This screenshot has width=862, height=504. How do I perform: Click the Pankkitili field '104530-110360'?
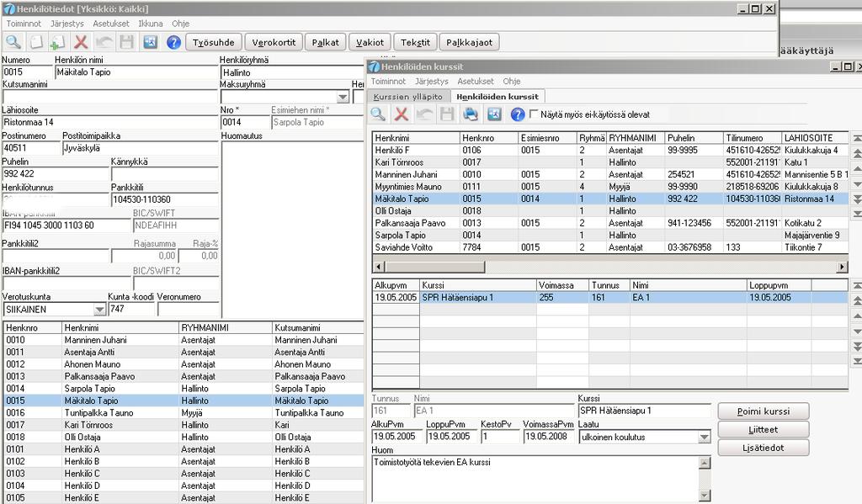pyautogui.click(x=165, y=199)
